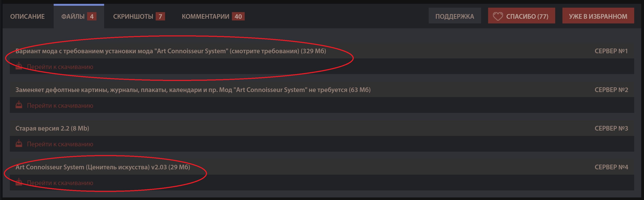The width and height of the screenshot is (644, 200).
Task: Click download icon for Server №2 file
Action: (19, 105)
